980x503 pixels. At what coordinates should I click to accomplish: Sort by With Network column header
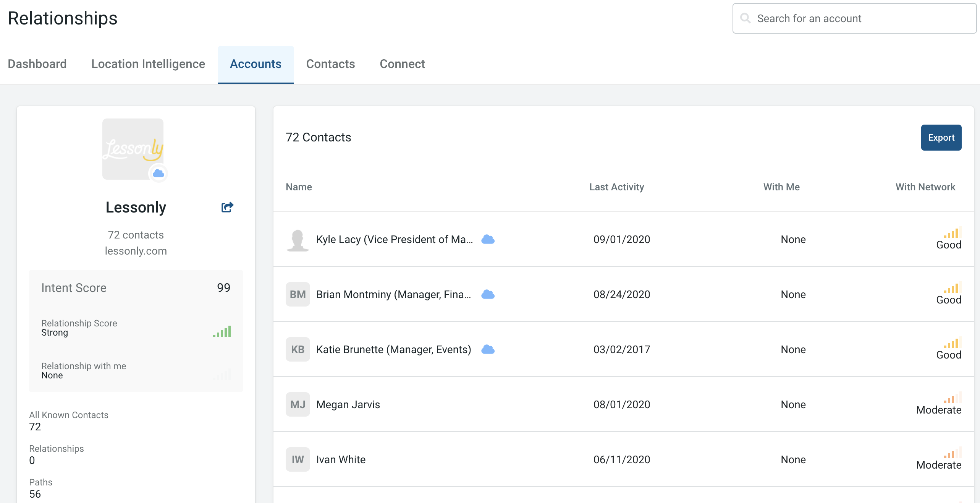tap(925, 187)
